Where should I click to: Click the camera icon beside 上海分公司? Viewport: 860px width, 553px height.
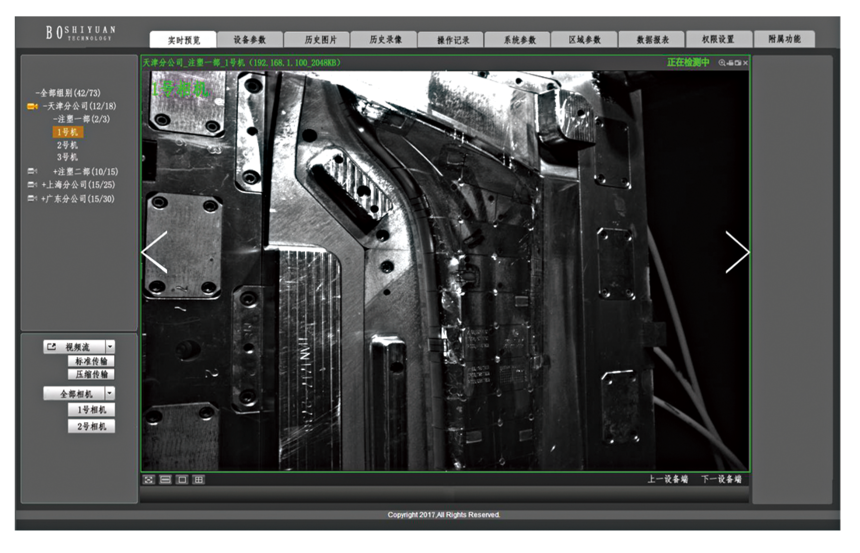[x=32, y=185]
